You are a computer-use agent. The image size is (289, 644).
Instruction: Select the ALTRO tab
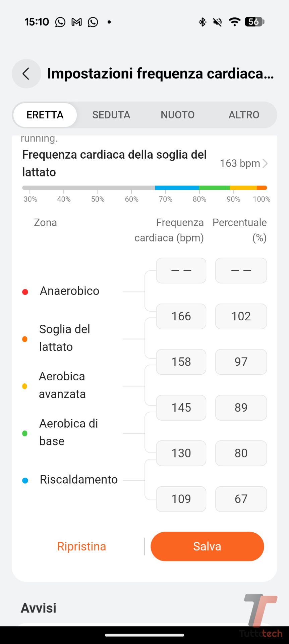point(244,115)
